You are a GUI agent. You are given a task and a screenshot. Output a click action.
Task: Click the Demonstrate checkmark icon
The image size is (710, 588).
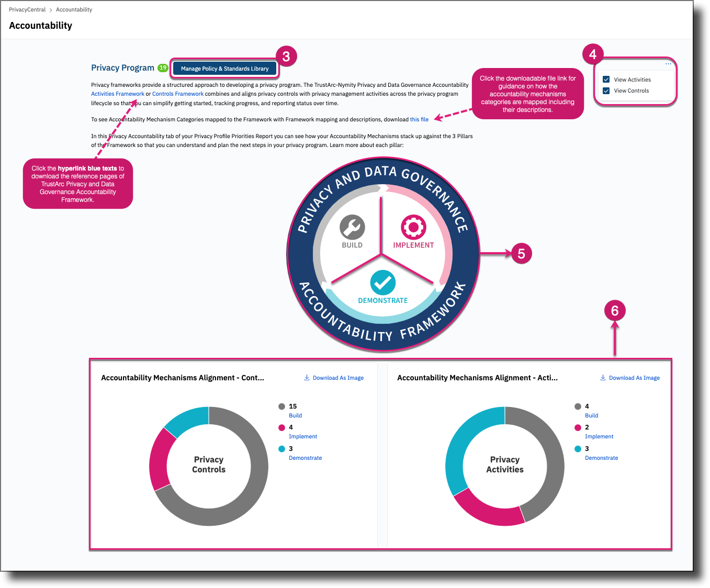(x=382, y=283)
